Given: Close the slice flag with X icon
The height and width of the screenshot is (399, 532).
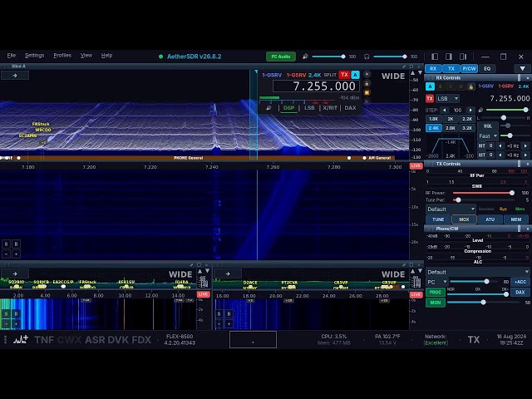Looking at the screenshot, I should [x=367, y=74].
